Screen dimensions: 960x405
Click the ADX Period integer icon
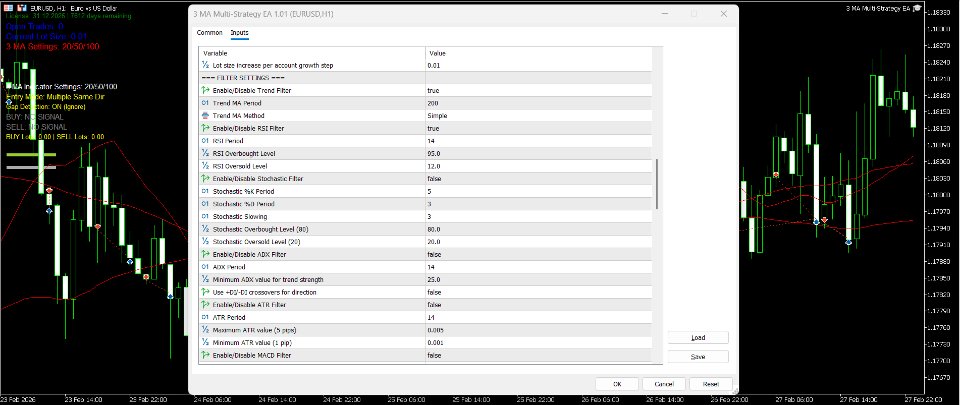click(205, 267)
